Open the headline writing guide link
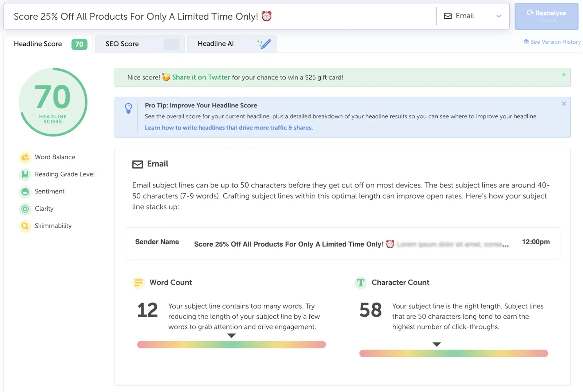The image size is (583, 392). 229,127
